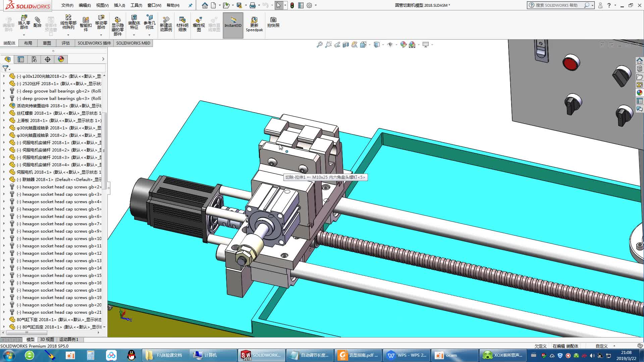Expand the 伺服电机 2018<1> tree item

tap(4, 172)
